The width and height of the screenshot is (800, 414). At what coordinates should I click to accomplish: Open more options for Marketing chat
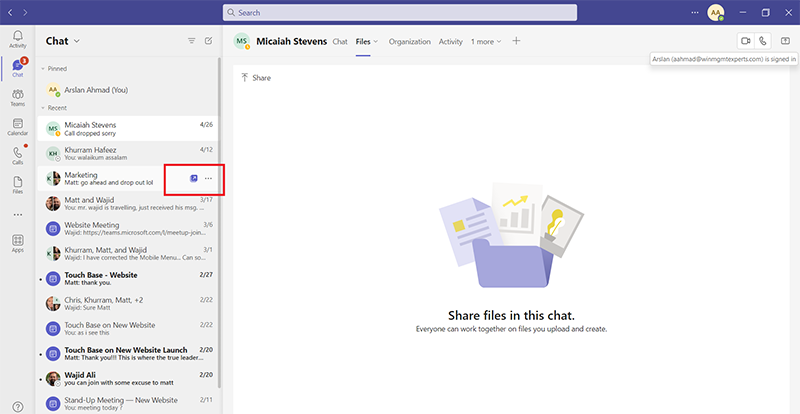coord(208,178)
